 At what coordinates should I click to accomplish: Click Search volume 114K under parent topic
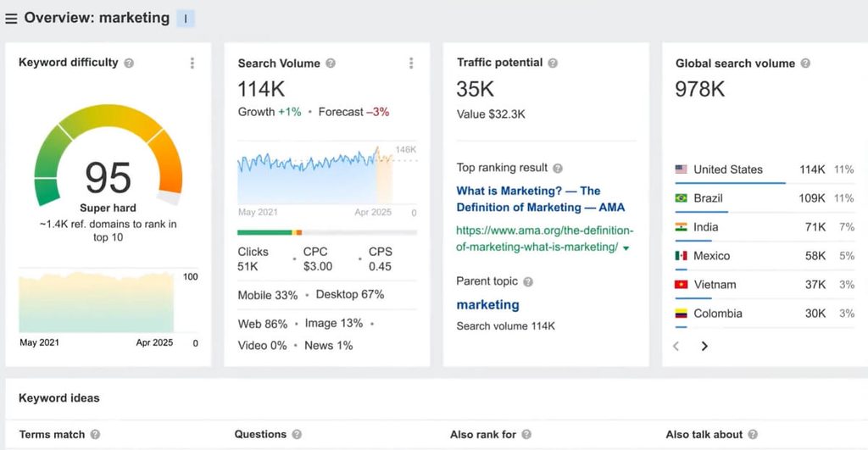click(505, 326)
